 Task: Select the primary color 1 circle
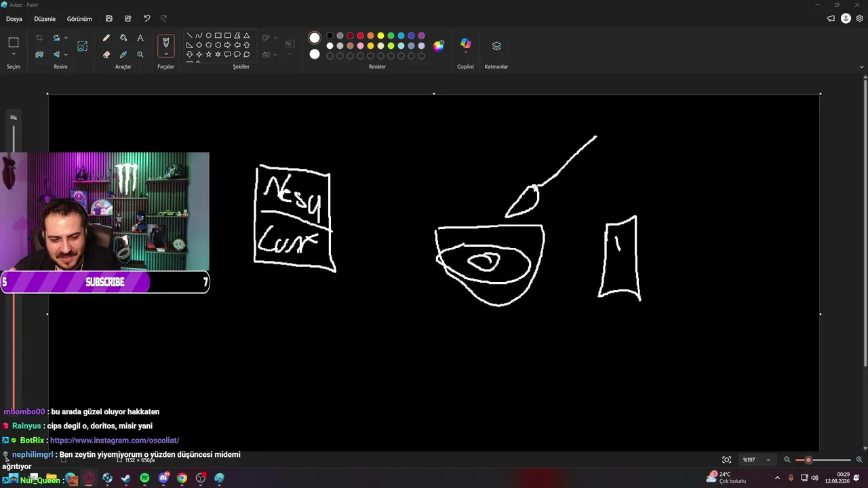click(x=315, y=38)
